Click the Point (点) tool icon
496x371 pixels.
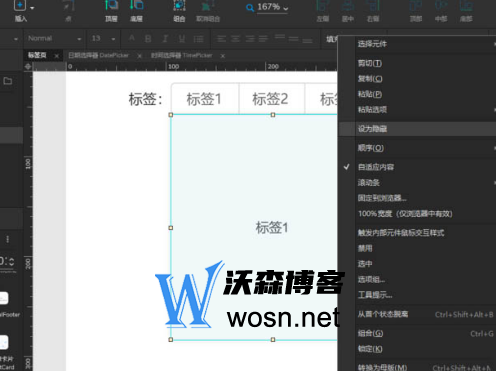tap(69, 7)
